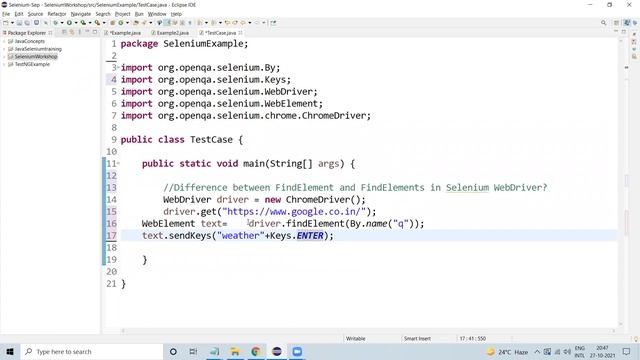The image size is (640, 360).
Task: Click the editor vertical scrollbar
Action: tap(620, 182)
